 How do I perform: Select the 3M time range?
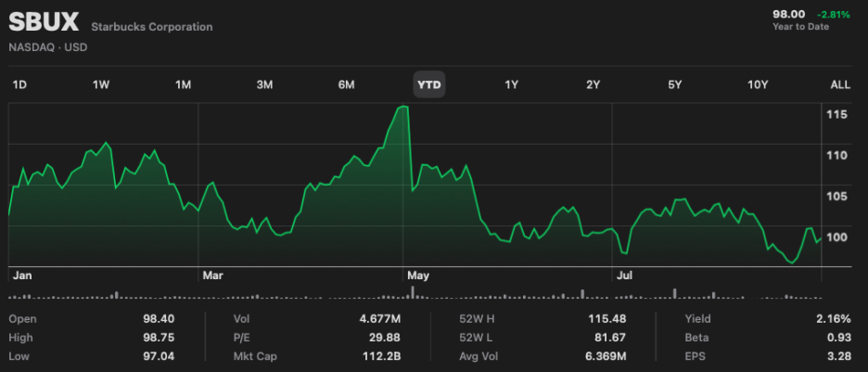264,84
